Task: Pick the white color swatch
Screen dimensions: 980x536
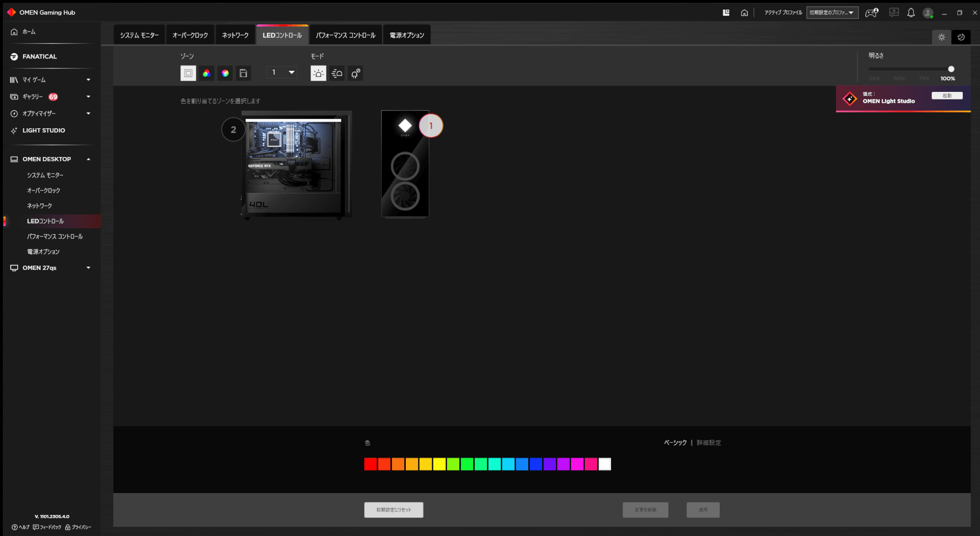Action: coord(605,464)
